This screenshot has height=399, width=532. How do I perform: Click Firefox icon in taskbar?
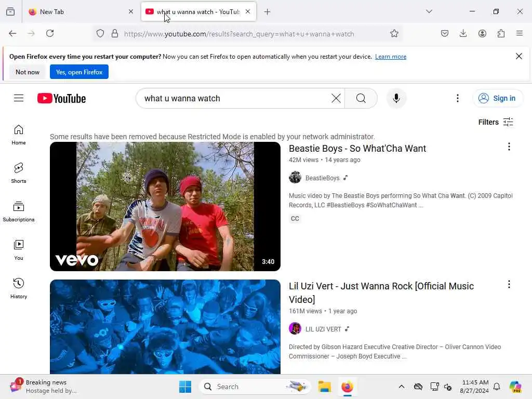pyautogui.click(x=347, y=387)
